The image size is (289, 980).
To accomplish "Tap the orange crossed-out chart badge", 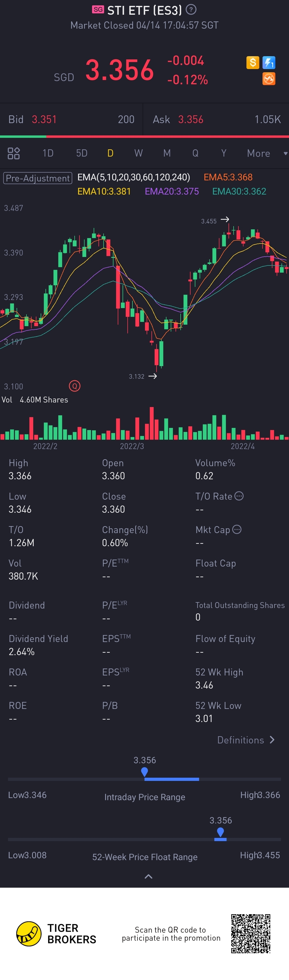I will point(269,79).
